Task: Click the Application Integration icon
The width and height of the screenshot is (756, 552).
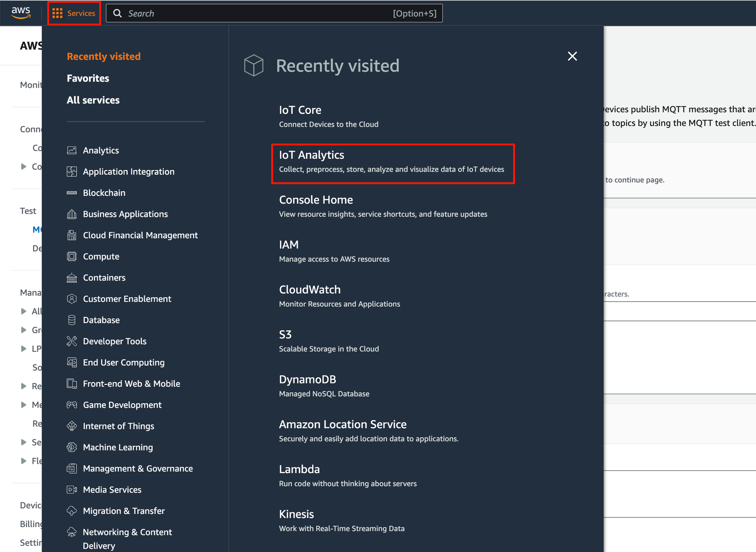Action: point(72,171)
